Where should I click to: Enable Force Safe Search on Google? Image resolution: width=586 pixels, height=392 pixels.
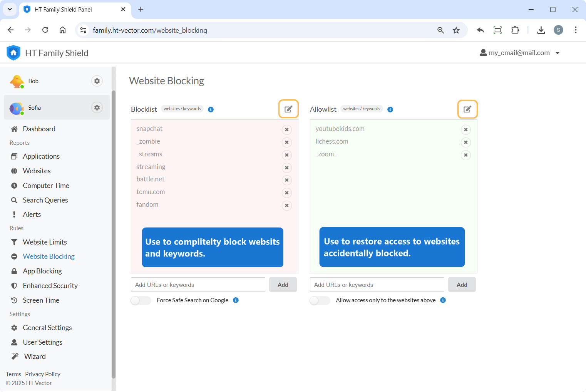tap(141, 300)
